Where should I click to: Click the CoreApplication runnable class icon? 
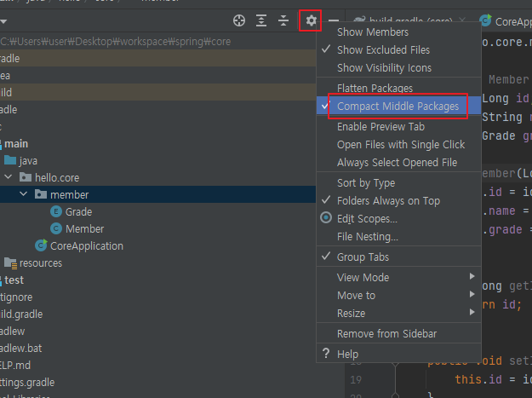click(x=41, y=245)
